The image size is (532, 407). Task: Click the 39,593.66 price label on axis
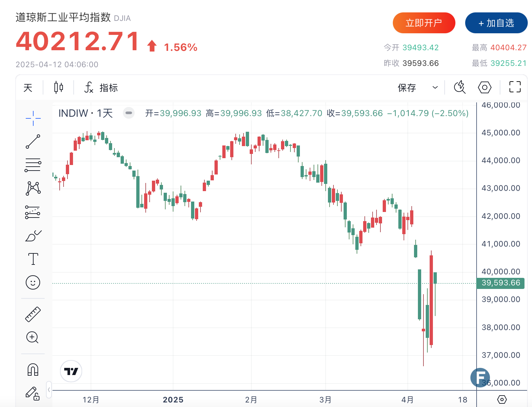coord(500,283)
